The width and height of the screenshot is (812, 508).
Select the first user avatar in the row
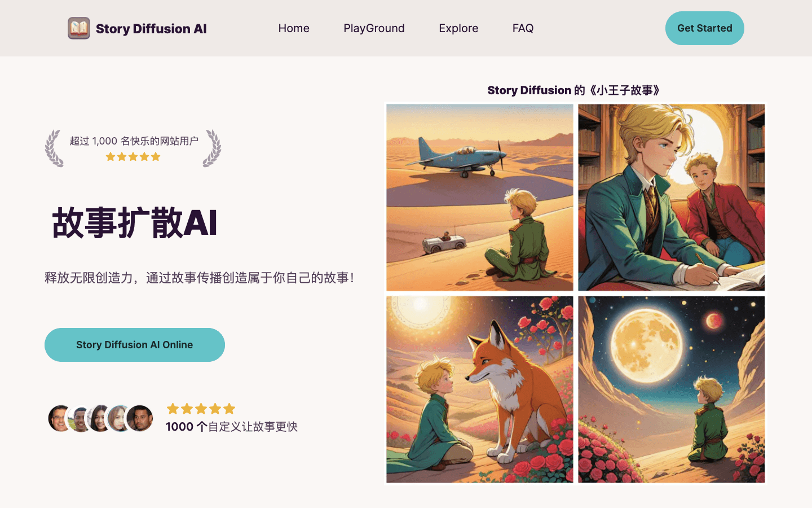tap(60, 418)
